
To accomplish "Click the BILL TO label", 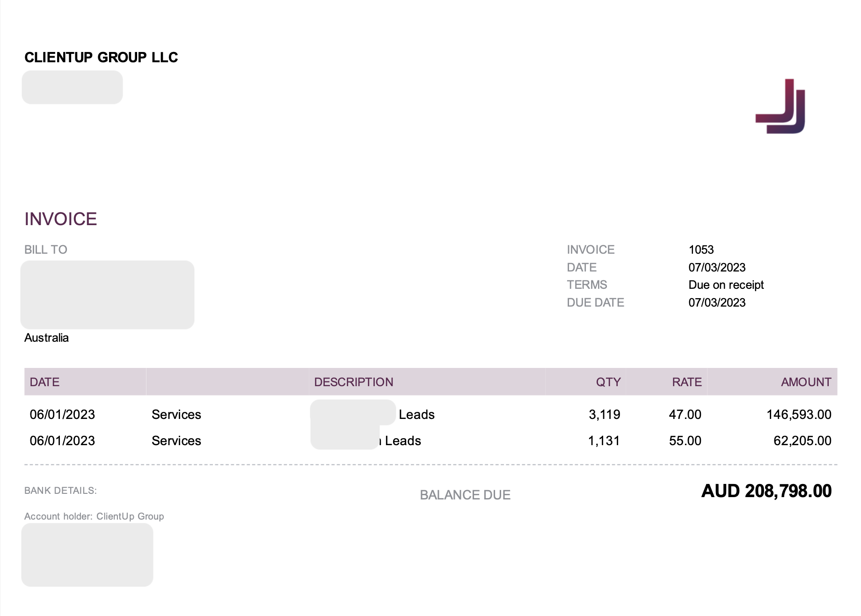I will [x=46, y=249].
